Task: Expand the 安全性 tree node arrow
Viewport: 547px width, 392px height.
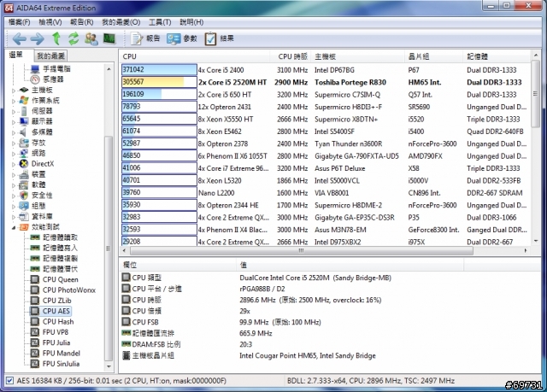Action: pos(14,196)
